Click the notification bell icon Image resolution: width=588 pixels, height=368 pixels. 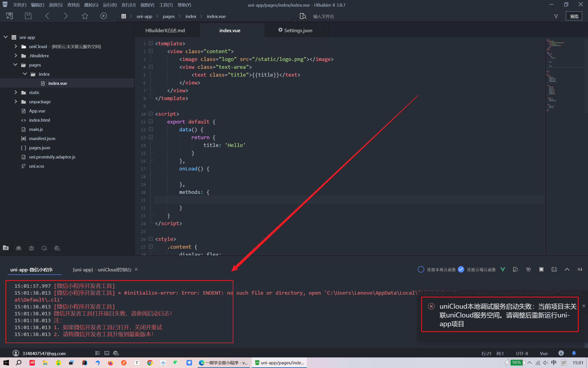click(574, 353)
